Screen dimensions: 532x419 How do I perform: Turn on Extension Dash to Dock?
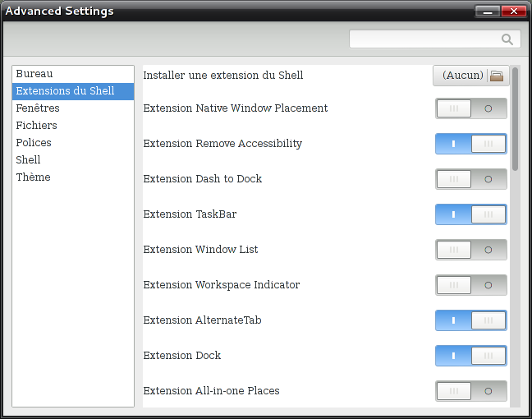click(470, 179)
